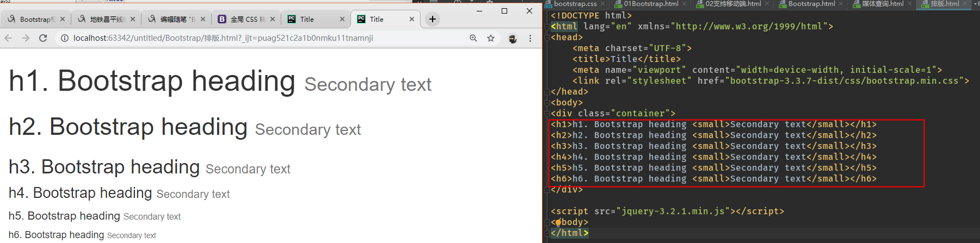
Task: Bookmark this page with star icon
Action: click(x=491, y=38)
